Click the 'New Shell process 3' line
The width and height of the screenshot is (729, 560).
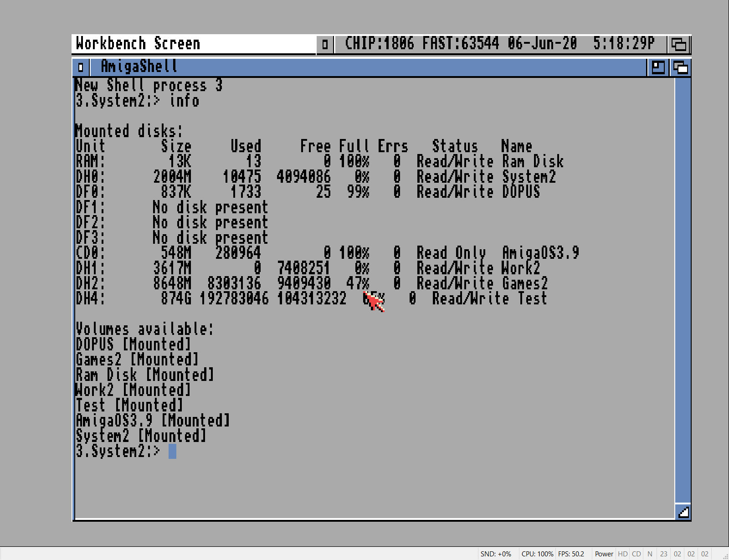coord(149,85)
